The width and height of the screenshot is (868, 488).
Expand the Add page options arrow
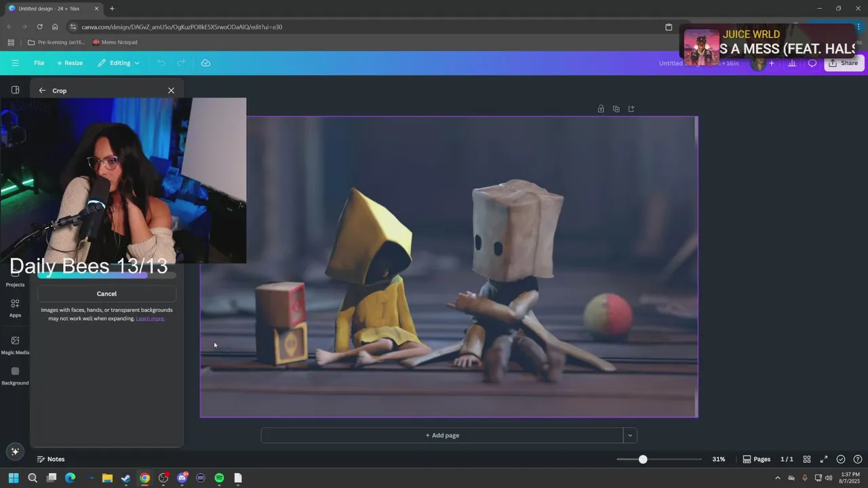(x=630, y=435)
